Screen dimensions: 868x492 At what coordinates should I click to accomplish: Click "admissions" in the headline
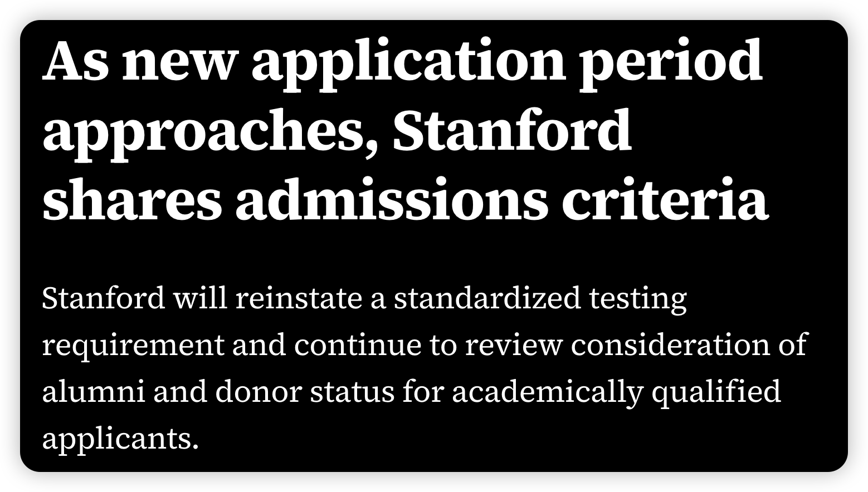point(392,200)
